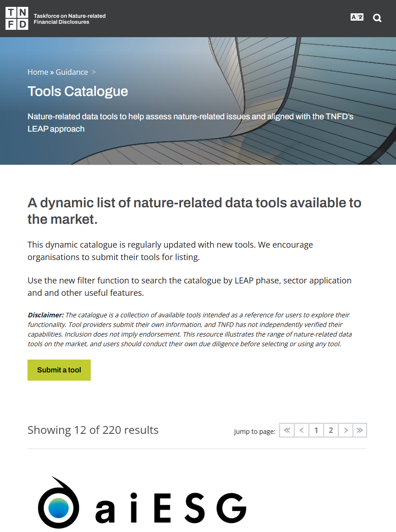
Task: Select page 1 in pagination
Action: pos(316,430)
